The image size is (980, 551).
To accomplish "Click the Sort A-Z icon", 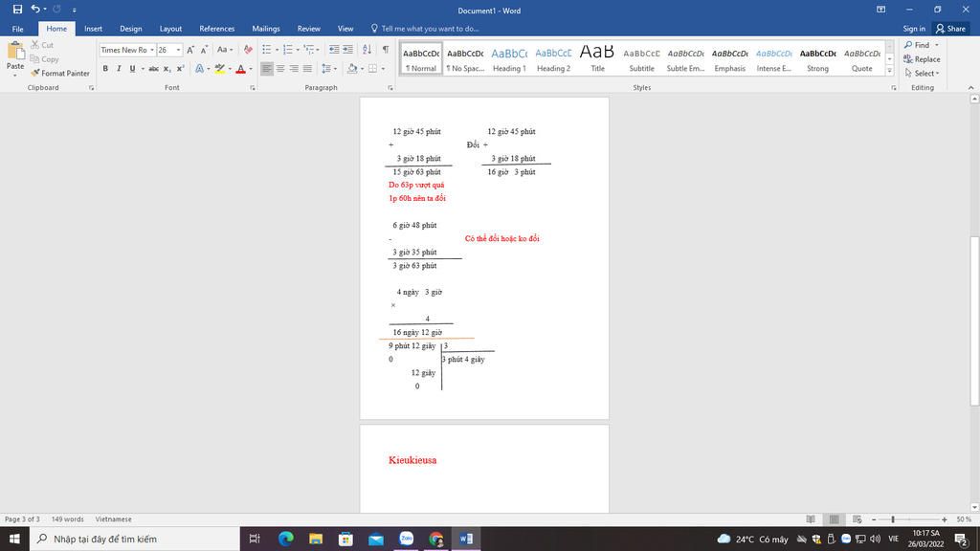I will (367, 50).
